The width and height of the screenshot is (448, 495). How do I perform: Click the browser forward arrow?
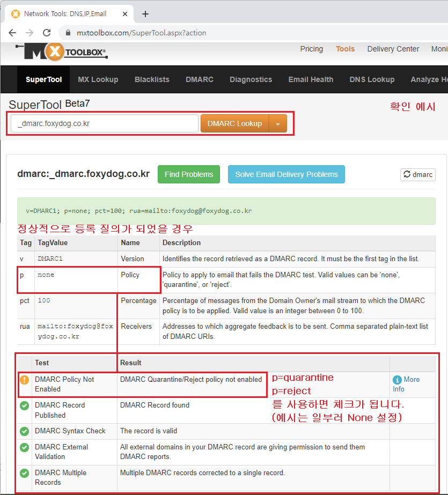coord(30,33)
